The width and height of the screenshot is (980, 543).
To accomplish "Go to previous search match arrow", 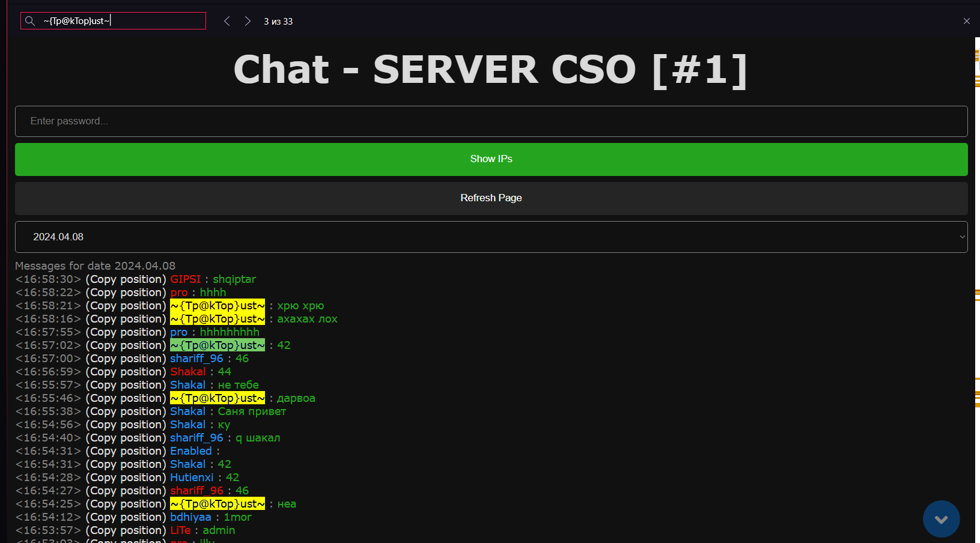I will point(227,21).
